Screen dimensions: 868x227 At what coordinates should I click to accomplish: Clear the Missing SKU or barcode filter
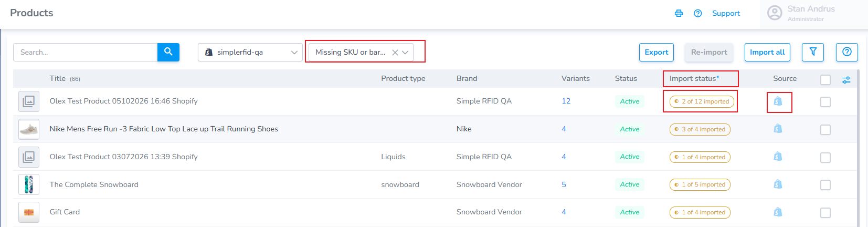point(395,53)
